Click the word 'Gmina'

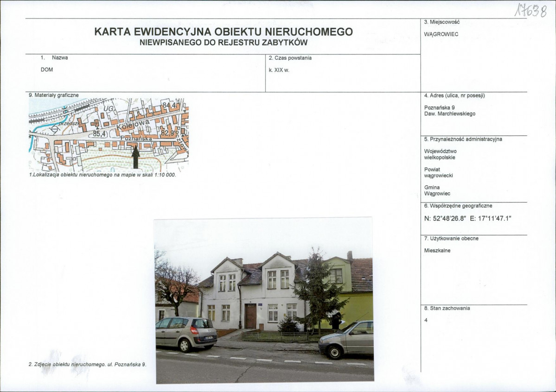point(432,187)
